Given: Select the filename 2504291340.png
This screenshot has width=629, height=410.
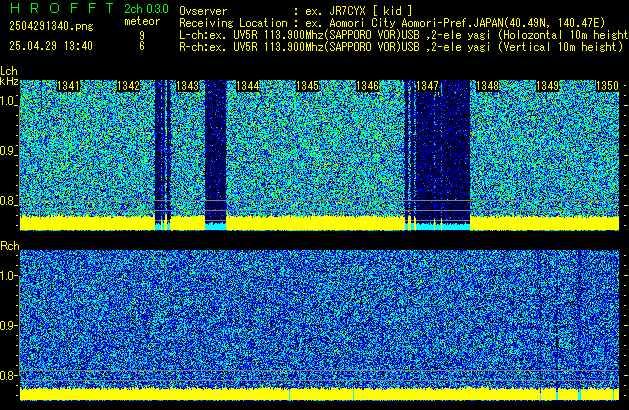Looking at the screenshot, I should [x=51, y=26].
